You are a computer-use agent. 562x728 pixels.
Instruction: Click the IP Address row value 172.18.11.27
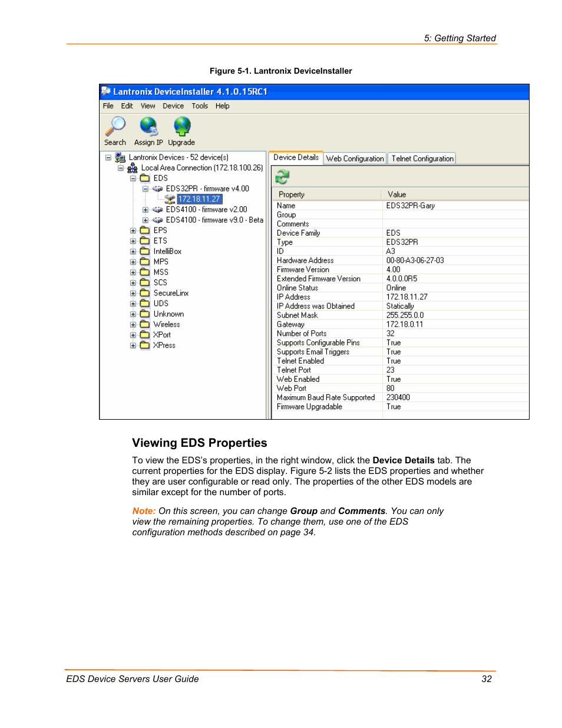pos(407,297)
